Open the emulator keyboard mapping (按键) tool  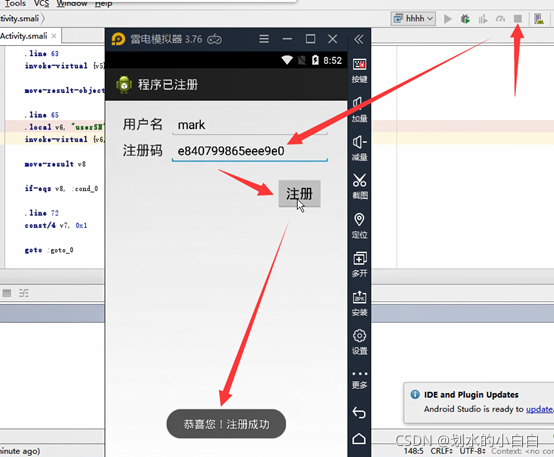(359, 70)
